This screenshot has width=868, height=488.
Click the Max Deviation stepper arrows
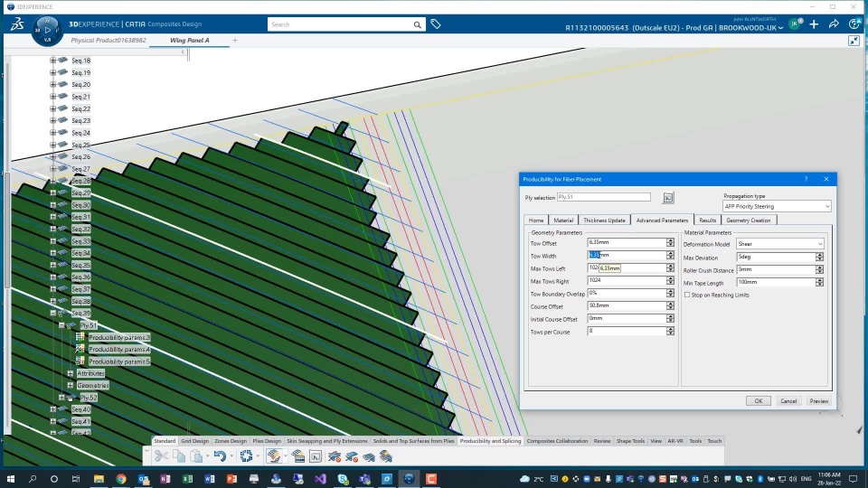pos(819,257)
